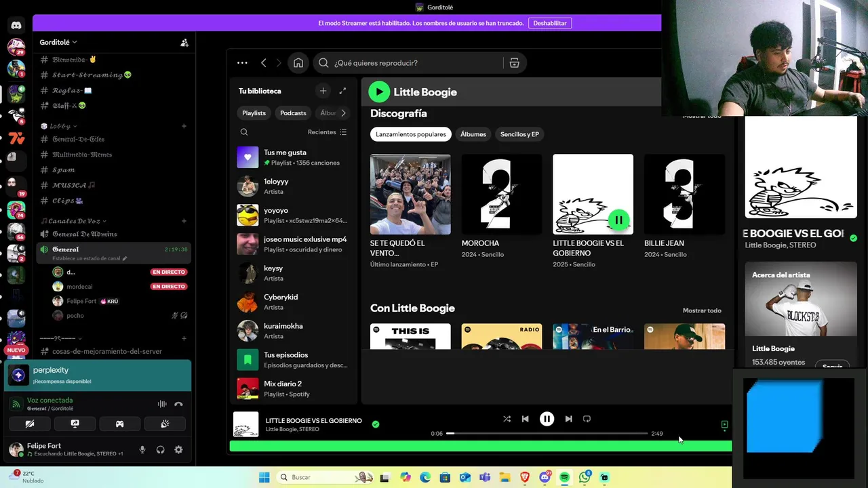Search within Tu biblioteca

pyautogui.click(x=244, y=132)
